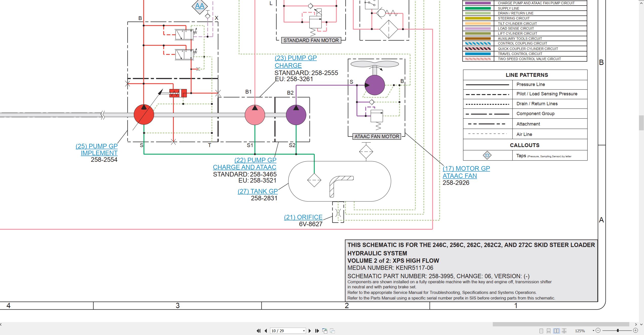Click the Drain / Return Lines legend text
Screen dimensions: 644x335
pos(537,104)
